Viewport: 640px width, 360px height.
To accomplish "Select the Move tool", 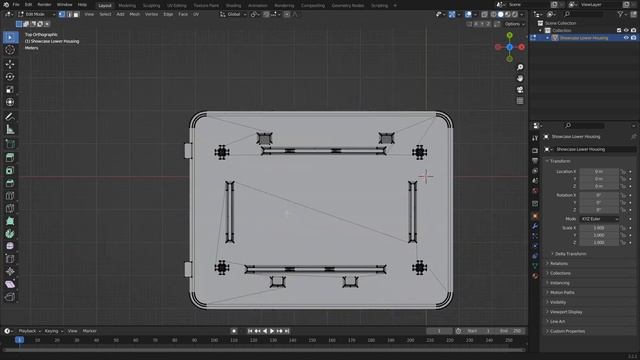I will pyautogui.click(x=10, y=64).
